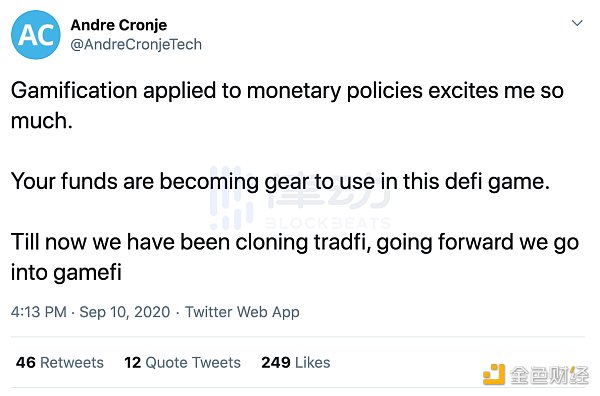
Task: Click the 4:13 PM timestamp
Action: (39, 312)
